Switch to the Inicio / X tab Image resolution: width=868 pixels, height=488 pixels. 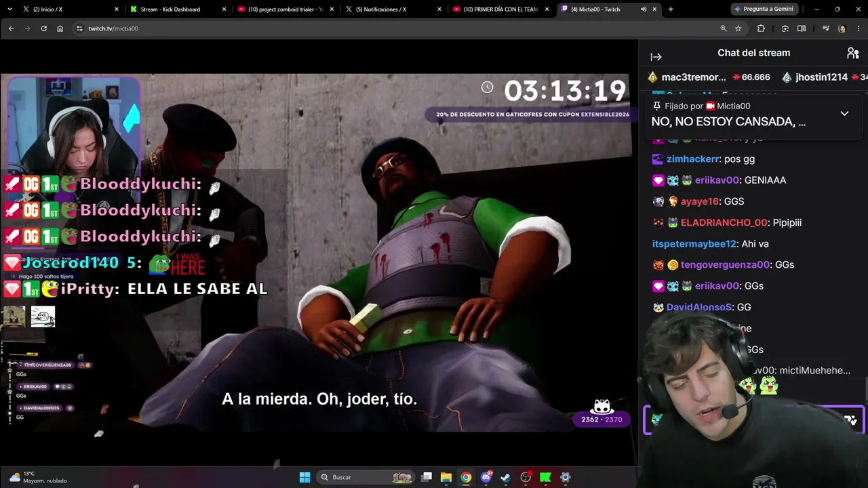[71, 9]
